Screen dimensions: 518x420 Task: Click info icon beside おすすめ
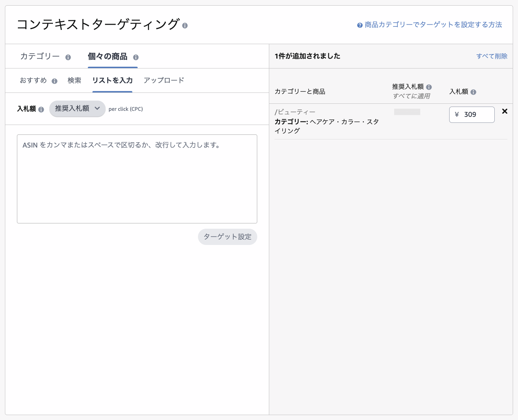(54, 81)
